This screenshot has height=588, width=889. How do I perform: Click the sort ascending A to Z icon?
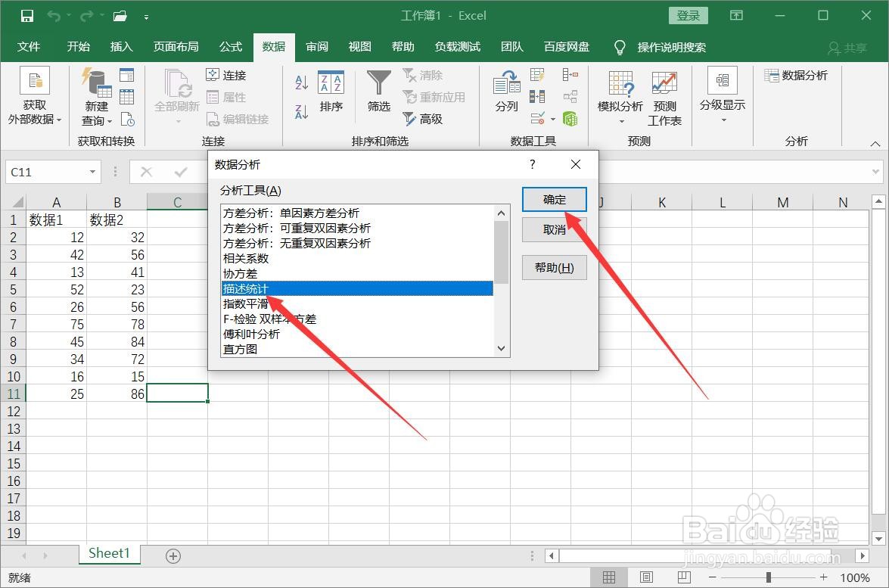pyautogui.click(x=301, y=83)
